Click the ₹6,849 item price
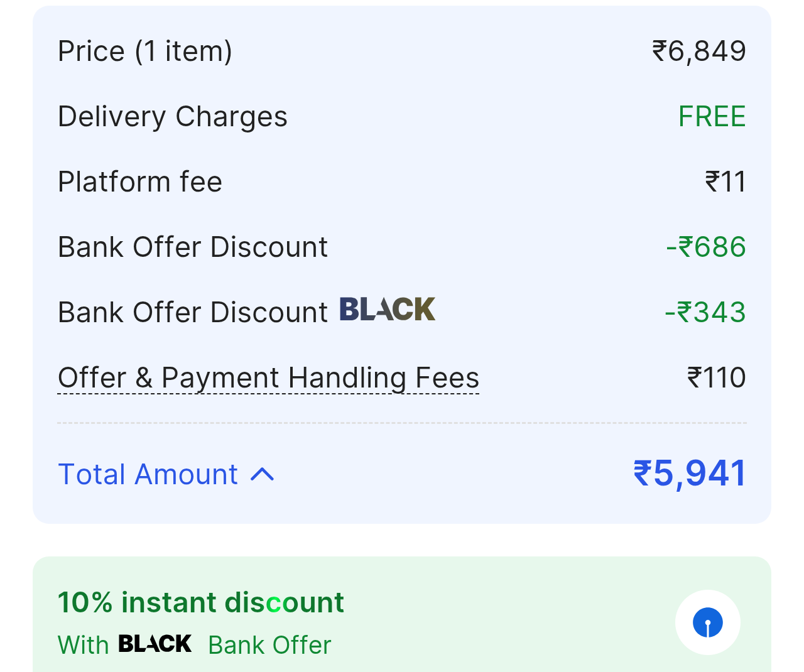804x672 pixels. pos(699,51)
